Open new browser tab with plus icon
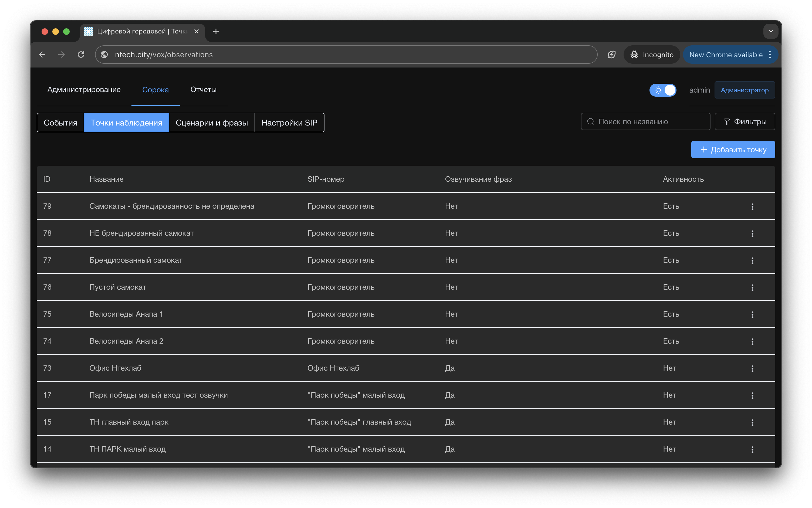Screen dimensions: 812x508 pyautogui.click(x=216, y=31)
